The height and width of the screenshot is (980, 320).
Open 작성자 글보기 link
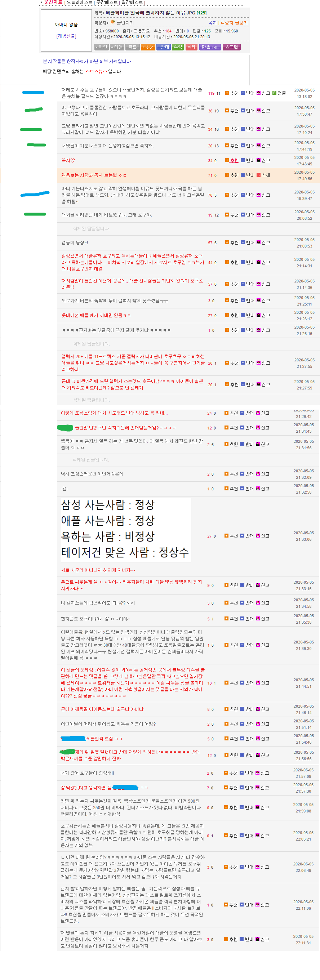(234, 23)
